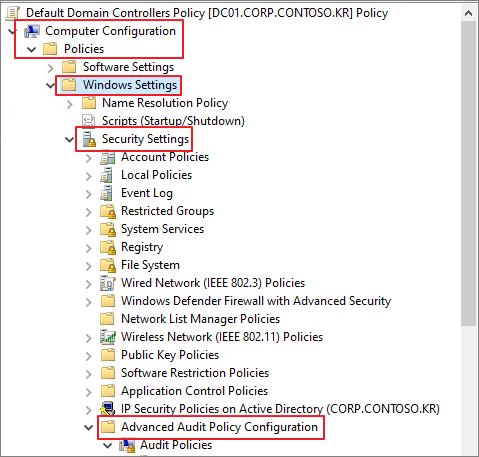Click the Network List Manager Policies folder icon
The image size is (479, 457).
pyautogui.click(x=108, y=319)
